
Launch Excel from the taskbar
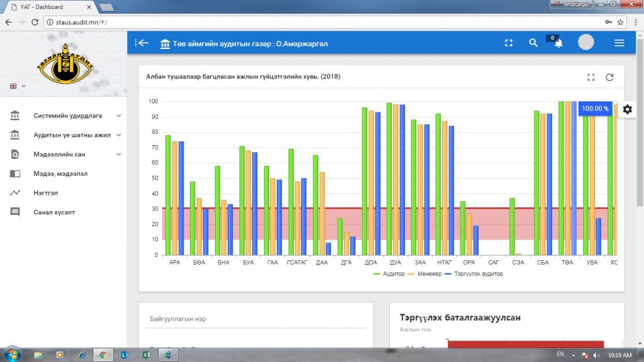click(x=146, y=355)
